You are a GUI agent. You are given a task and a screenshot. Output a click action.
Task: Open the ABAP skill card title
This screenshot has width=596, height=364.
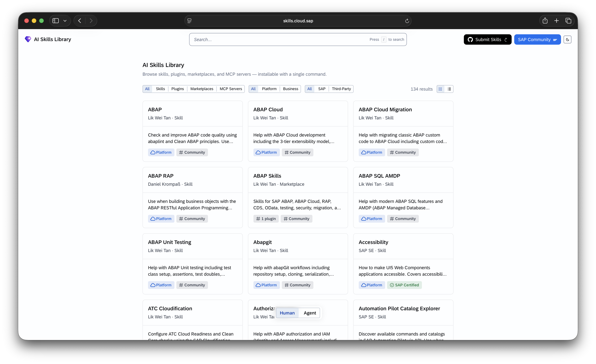[x=155, y=109]
